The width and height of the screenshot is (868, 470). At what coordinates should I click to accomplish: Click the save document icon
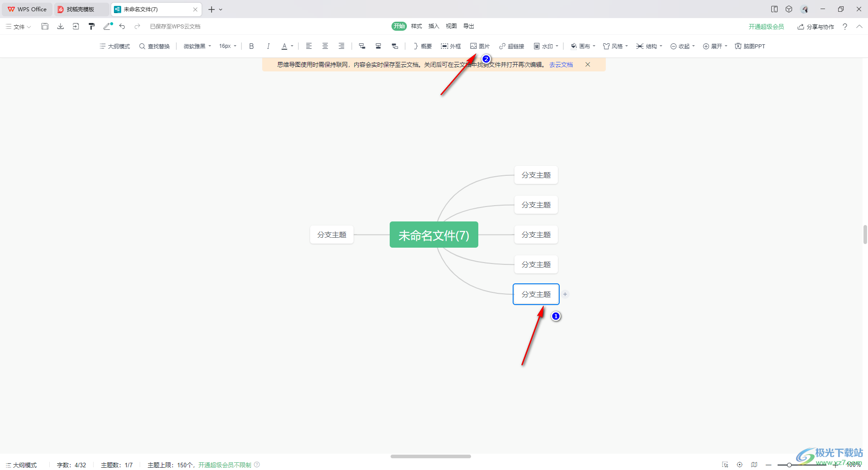click(x=45, y=26)
